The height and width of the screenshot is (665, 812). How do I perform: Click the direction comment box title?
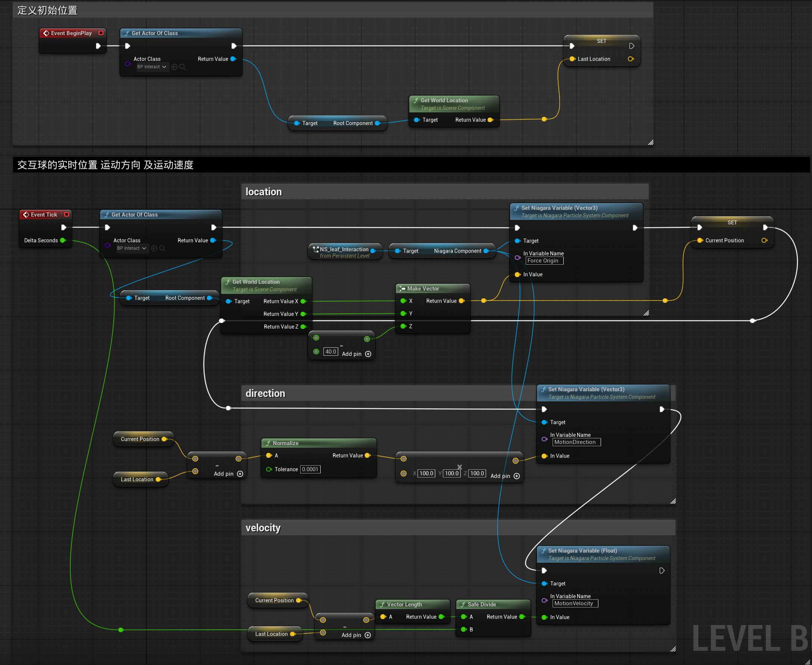pos(265,394)
